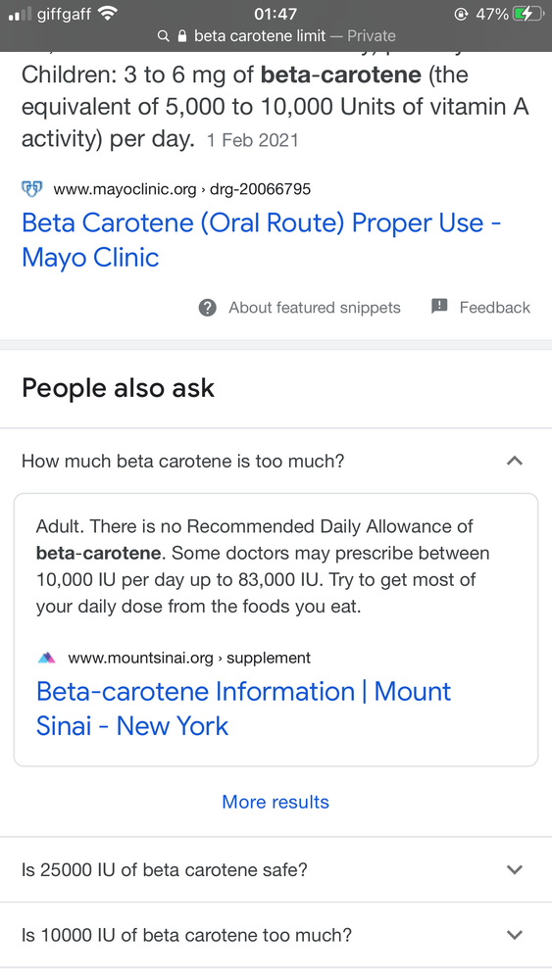Tap the 'More results' link

tap(276, 802)
